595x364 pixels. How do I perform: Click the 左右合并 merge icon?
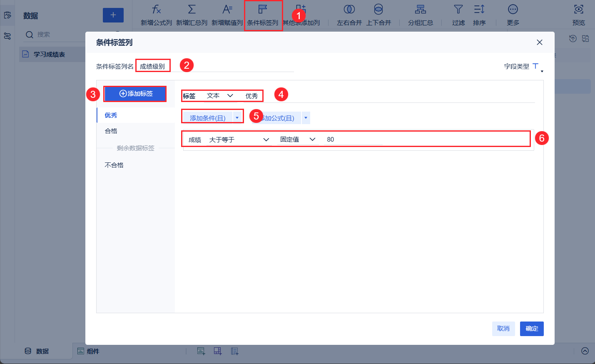349,9
